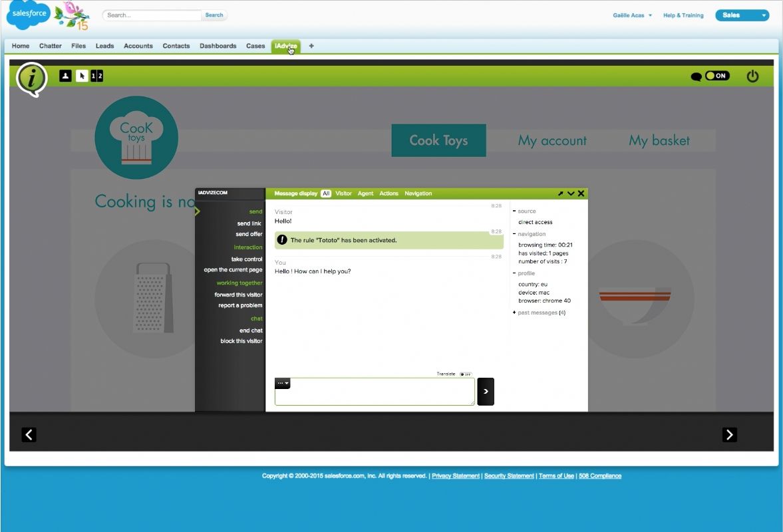Open Terms of Use link
783x532 pixels.
556,476
